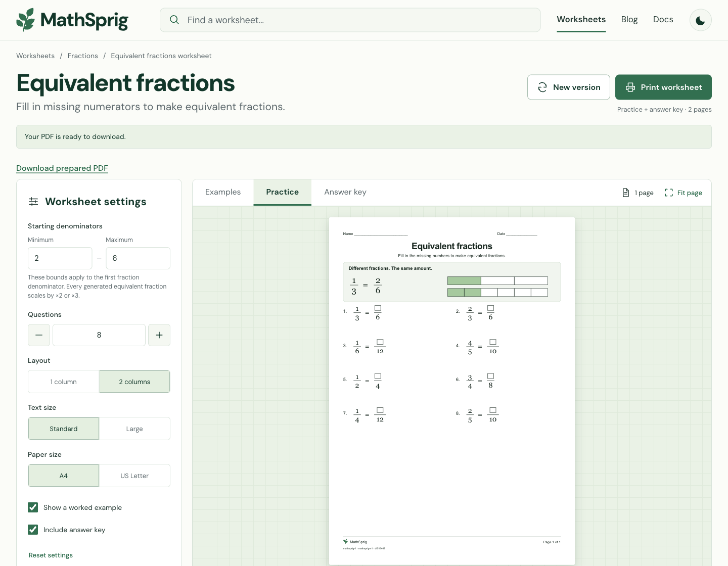Click "Practice + answer key · 2 pages" text
This screenshot has width=728, height=566.
coord(664,109)
